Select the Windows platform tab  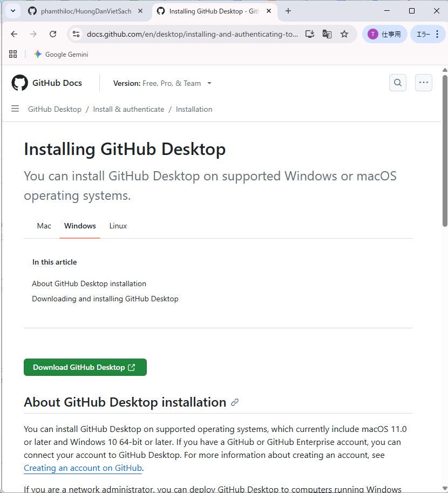pos(80,226)
